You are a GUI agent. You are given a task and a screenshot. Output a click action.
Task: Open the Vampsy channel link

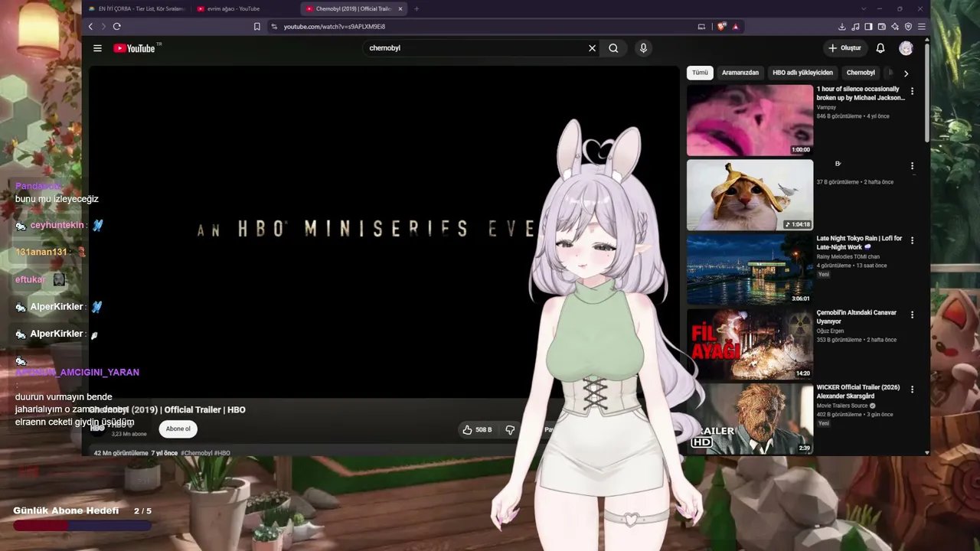pos(826,107)
